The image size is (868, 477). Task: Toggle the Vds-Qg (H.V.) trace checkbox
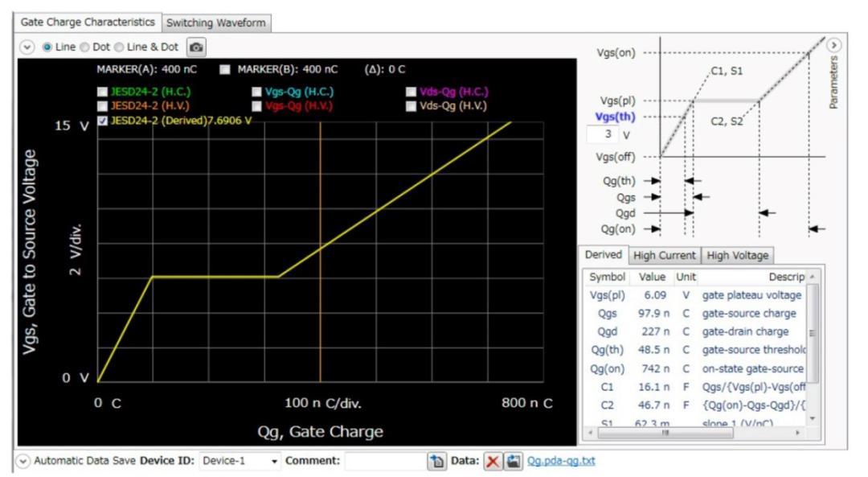coord(411,106)
